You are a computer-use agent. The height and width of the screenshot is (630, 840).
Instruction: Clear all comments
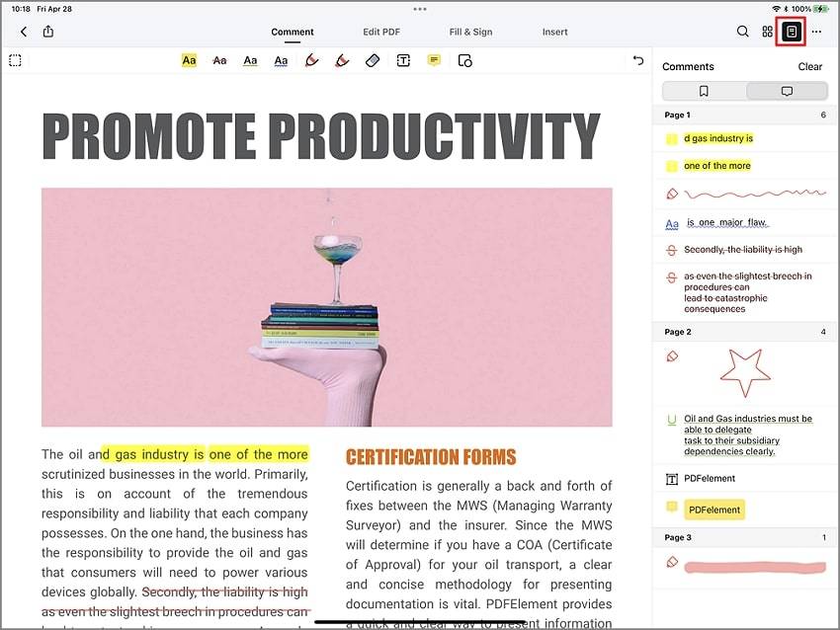810,66
